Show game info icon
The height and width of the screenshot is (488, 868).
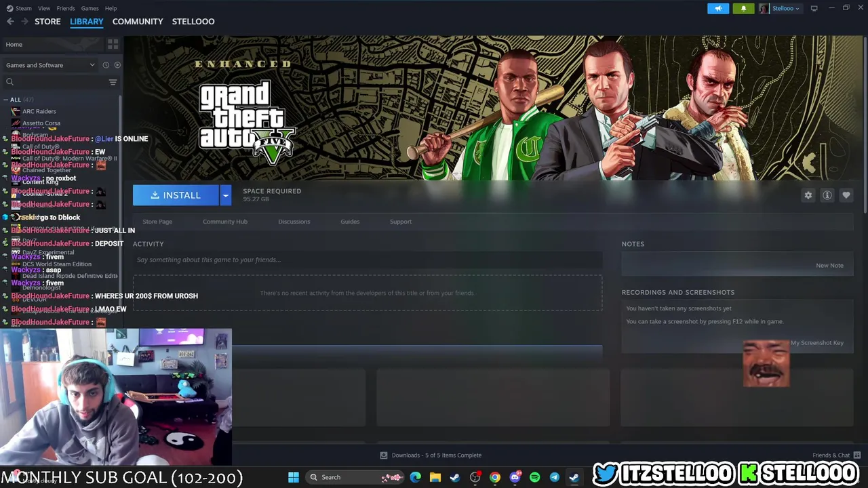pyautogui.click(x=827, y=195)
